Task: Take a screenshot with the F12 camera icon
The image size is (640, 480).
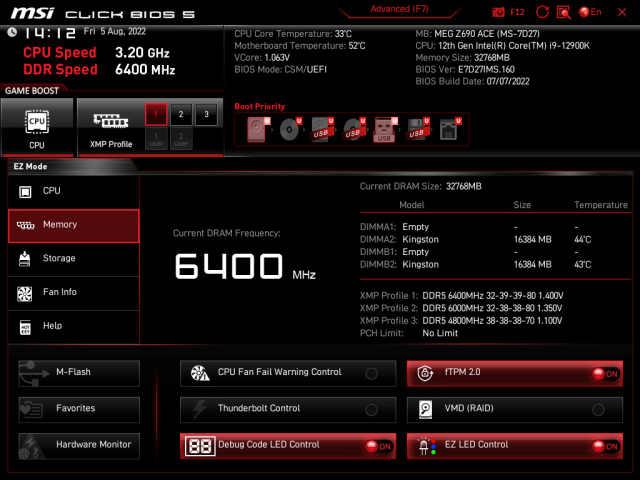Action: coord(498,12)
